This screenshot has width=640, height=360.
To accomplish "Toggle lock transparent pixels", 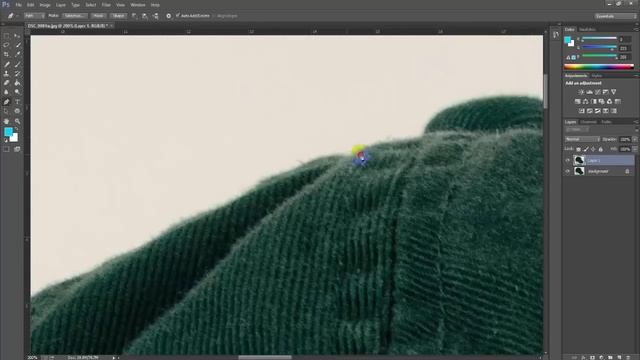I will 578,149.
